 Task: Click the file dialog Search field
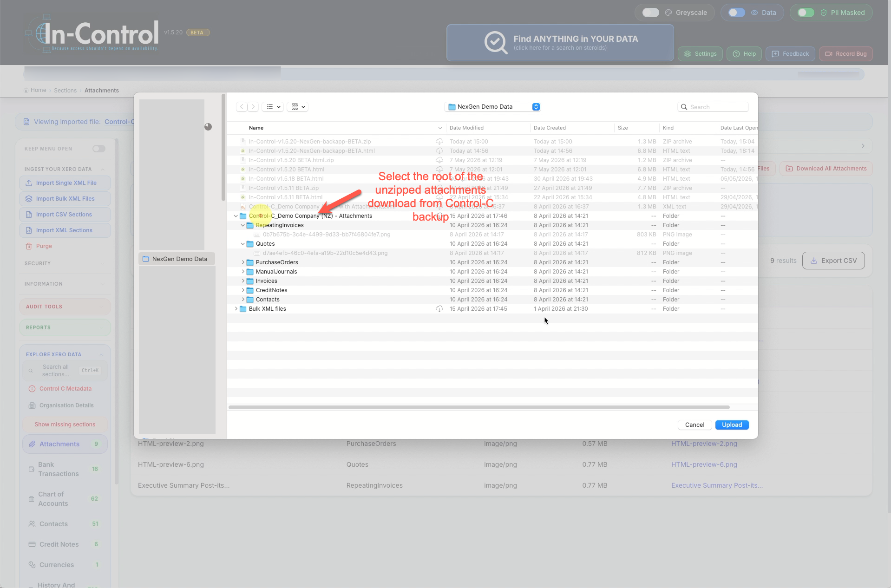point(713,107)
